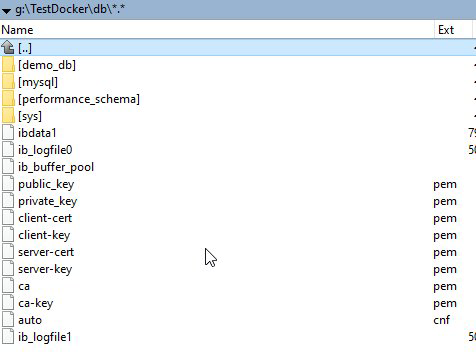Click the pem extension of private_key
476x361 pixels.
coord(445,202)
